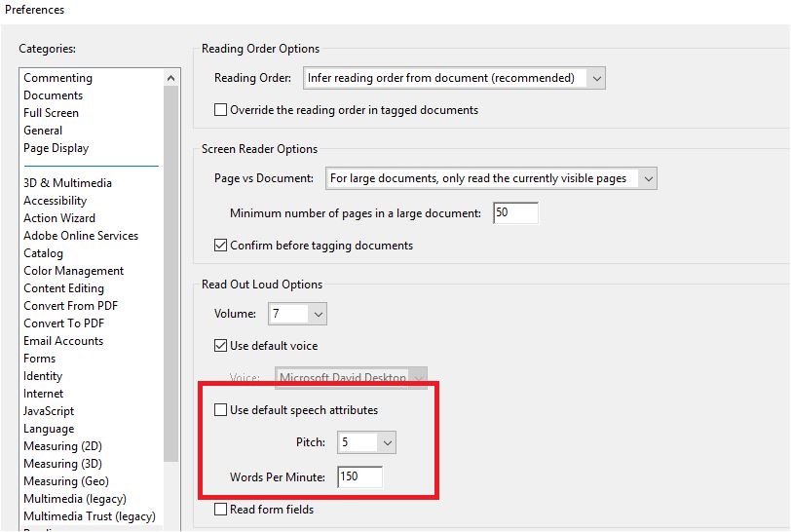The width and height of the screenshot is (791, 532).
Task: Select the Internet category
Action: pos(44,394)
